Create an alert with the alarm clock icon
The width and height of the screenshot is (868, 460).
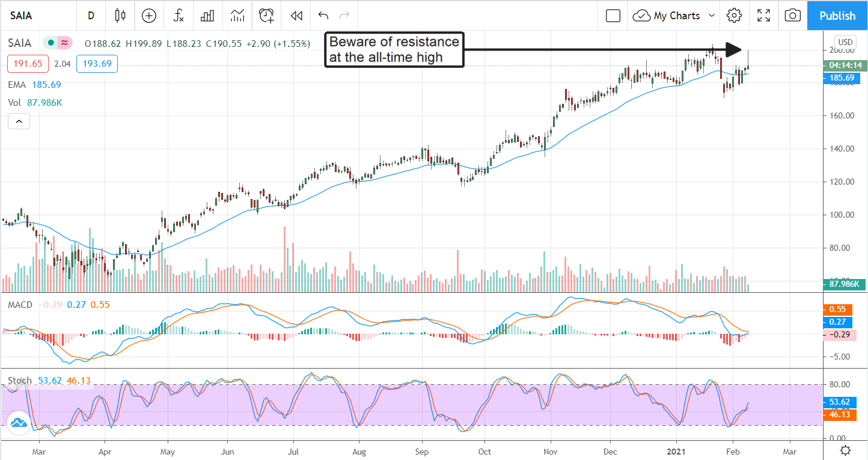(x=266, y=16)
